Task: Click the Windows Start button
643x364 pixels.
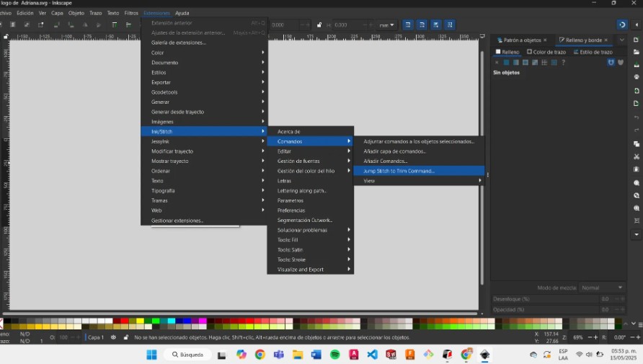Action: pos(151,354)
